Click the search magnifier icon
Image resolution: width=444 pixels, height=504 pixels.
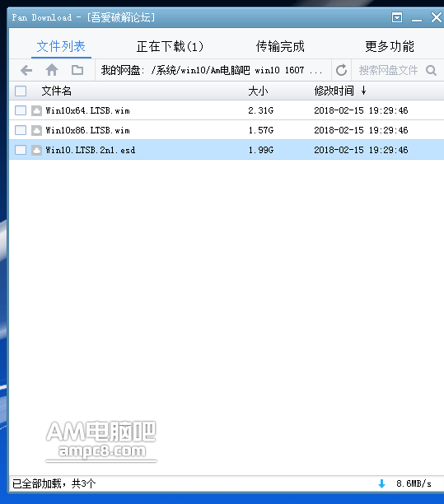(x=431, y=70)
